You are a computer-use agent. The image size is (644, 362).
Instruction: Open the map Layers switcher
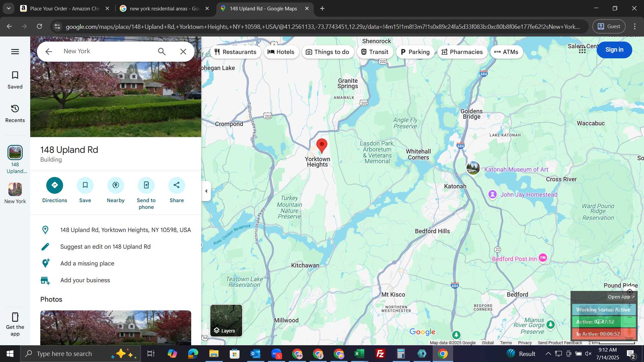pyautogui.click(x=226, y=320)
